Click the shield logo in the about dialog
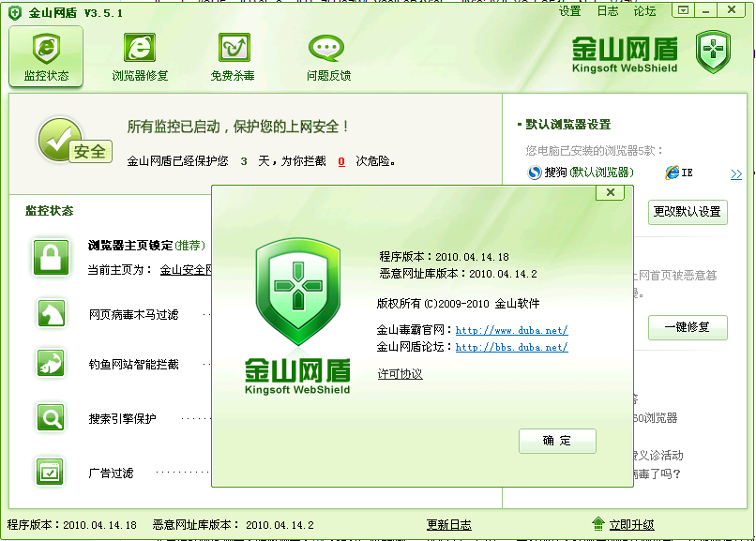The image size is (756, 541). pyautogui.click(x=298, y=292)
